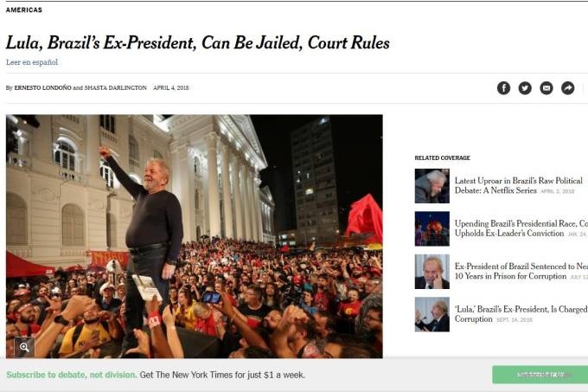Read the article in Spanish link

pyautogui.click(x=32, y=62)
